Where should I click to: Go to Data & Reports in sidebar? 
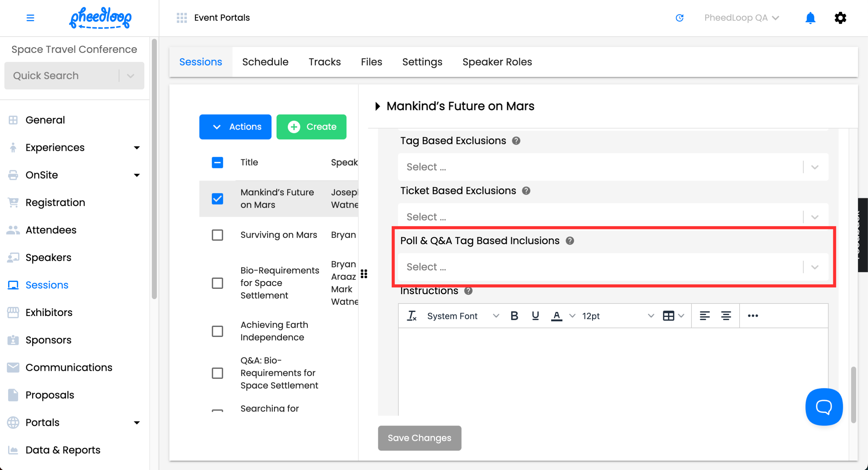point(63,450)
